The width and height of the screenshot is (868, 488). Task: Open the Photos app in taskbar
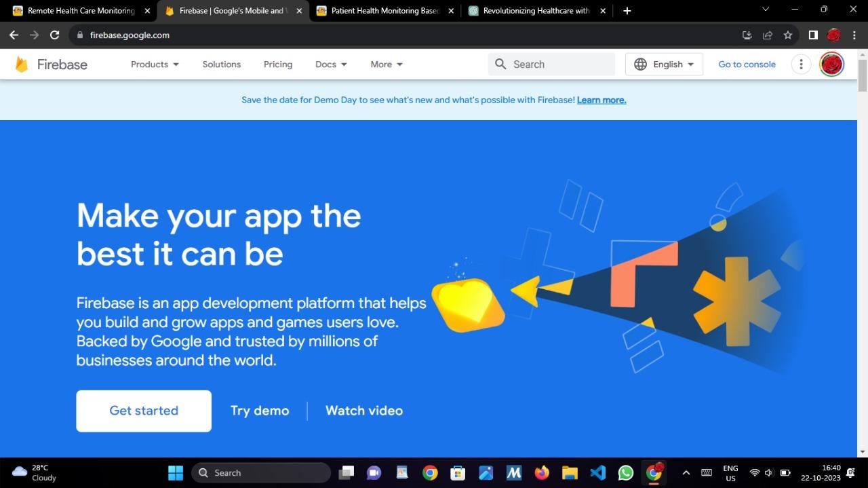point(486,472)
